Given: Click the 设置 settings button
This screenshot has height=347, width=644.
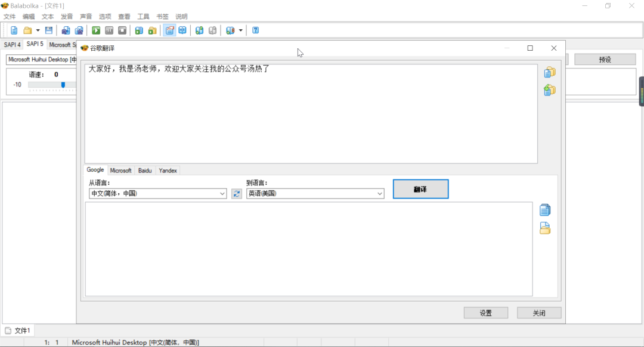Looking at the screenshot, I should 486,313.
